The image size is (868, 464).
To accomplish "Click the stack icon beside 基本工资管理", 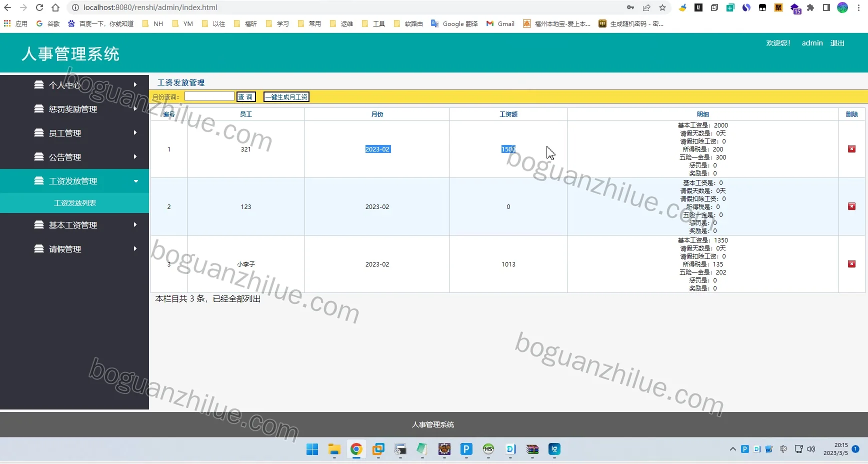I will tap(39, 224).
